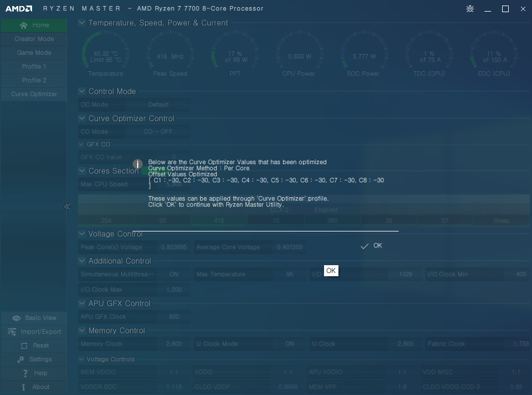Click the Max CPU Speed field
This screenshot has height=395, width=532.
pyautogui.click(x=134, y=184)
